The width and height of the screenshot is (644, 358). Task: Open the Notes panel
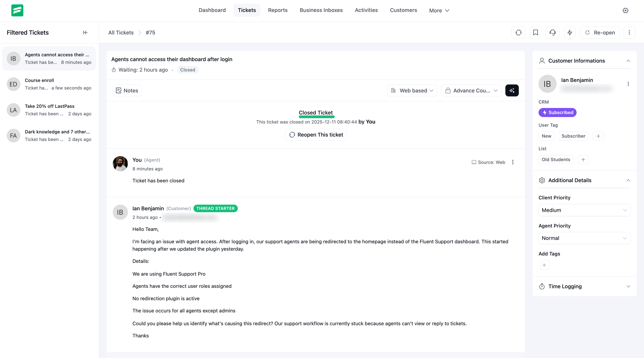click(127, 91)
